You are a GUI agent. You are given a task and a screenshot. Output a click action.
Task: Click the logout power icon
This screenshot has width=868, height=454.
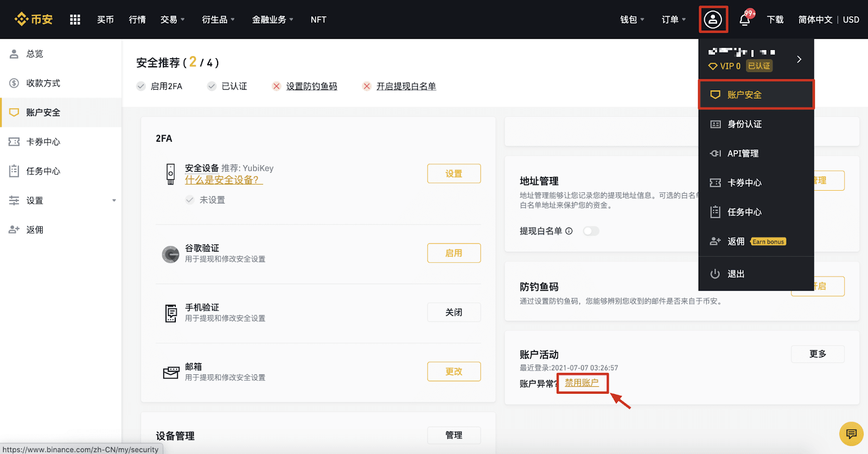[715, 274]
